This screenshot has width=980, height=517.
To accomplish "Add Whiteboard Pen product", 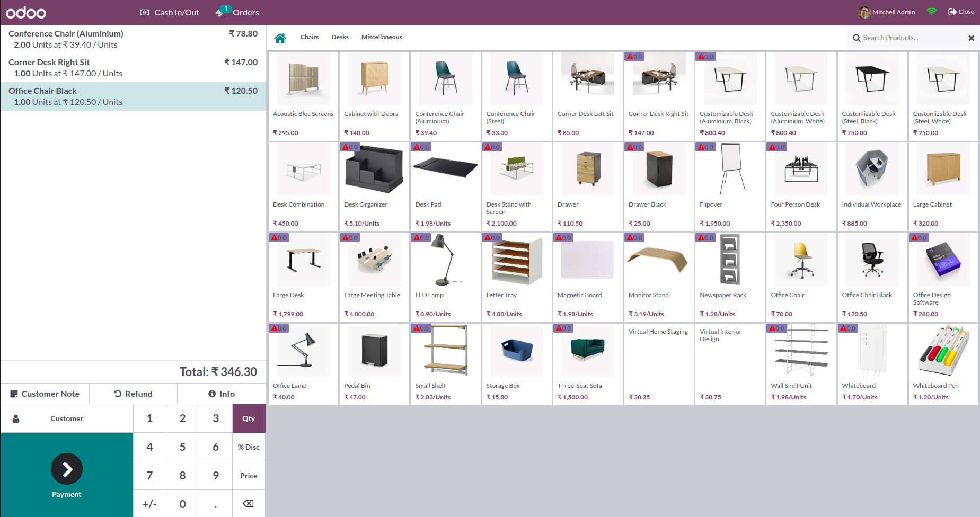I will 943,364.
